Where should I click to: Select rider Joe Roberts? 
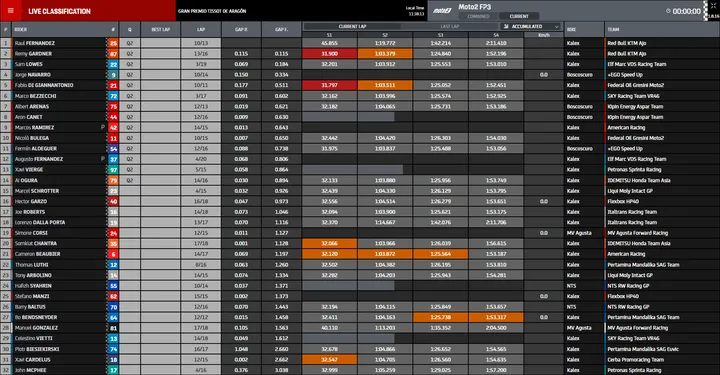coord(30,212)
